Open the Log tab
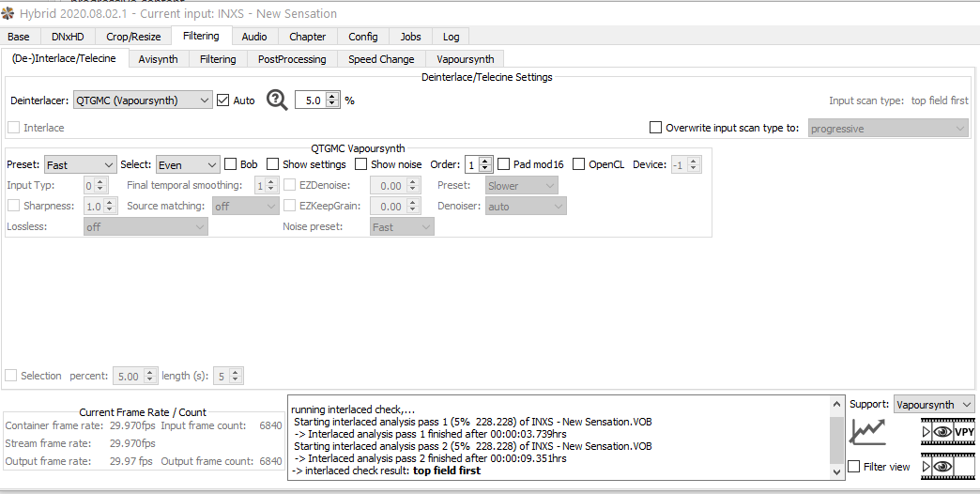This screenshot has height=494, width=980. tap(452, 37)
